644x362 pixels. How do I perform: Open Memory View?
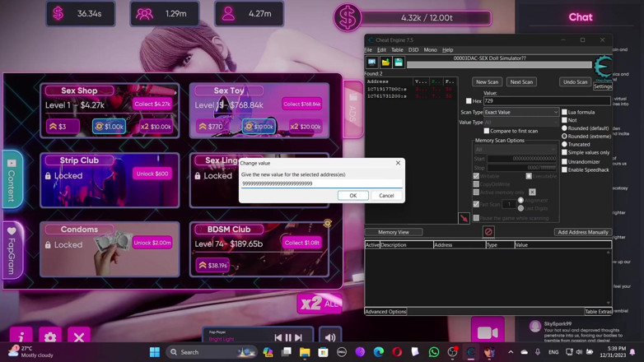(x=394, y=232)
